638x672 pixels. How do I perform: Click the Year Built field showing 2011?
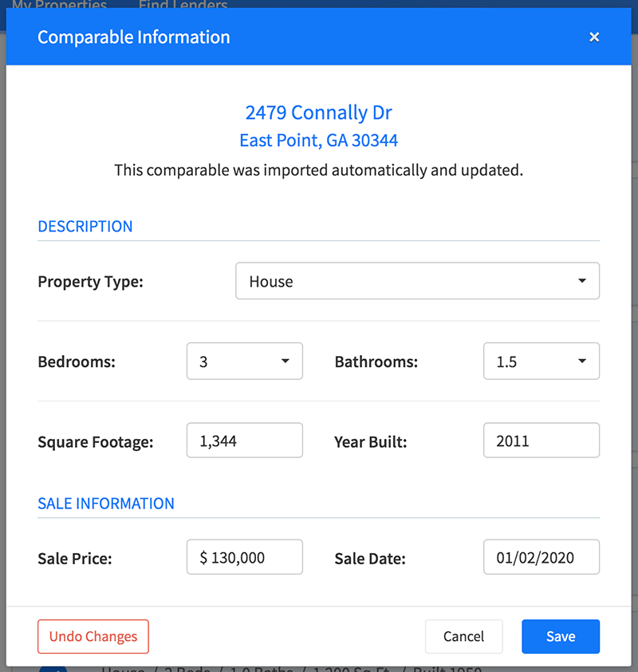coord(541,440)
